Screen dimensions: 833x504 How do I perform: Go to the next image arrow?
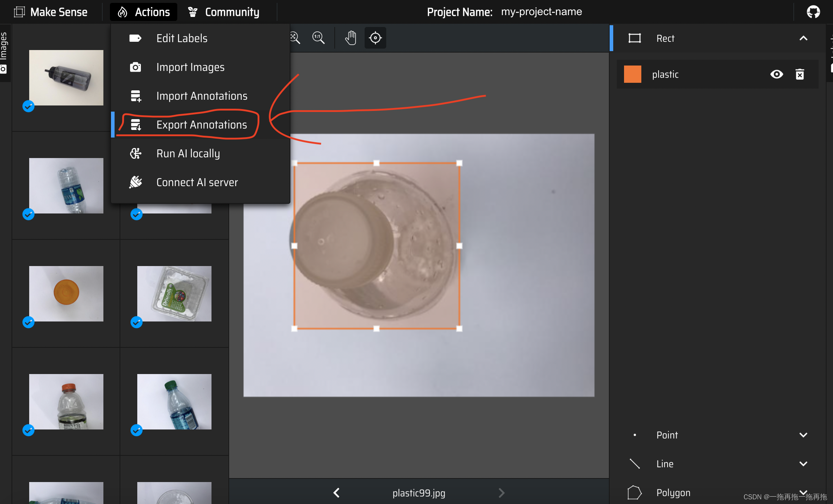pos(502,493)
